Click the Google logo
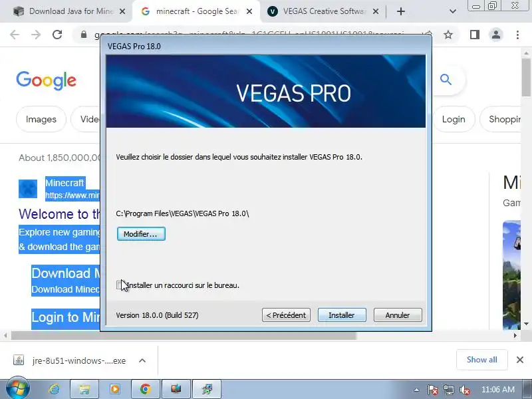The image size is (532, 399). pyautogui.click(x=46, y=80)
